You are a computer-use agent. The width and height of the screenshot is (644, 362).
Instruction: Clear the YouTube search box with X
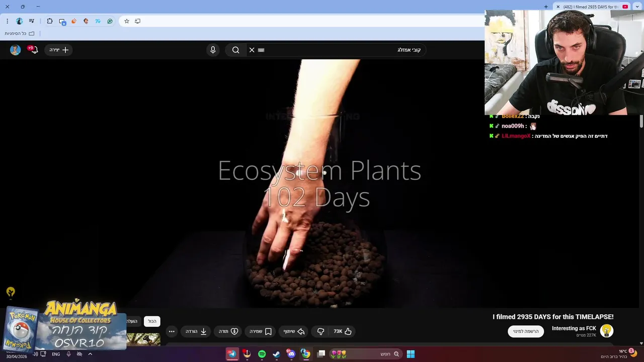point(252,50)
